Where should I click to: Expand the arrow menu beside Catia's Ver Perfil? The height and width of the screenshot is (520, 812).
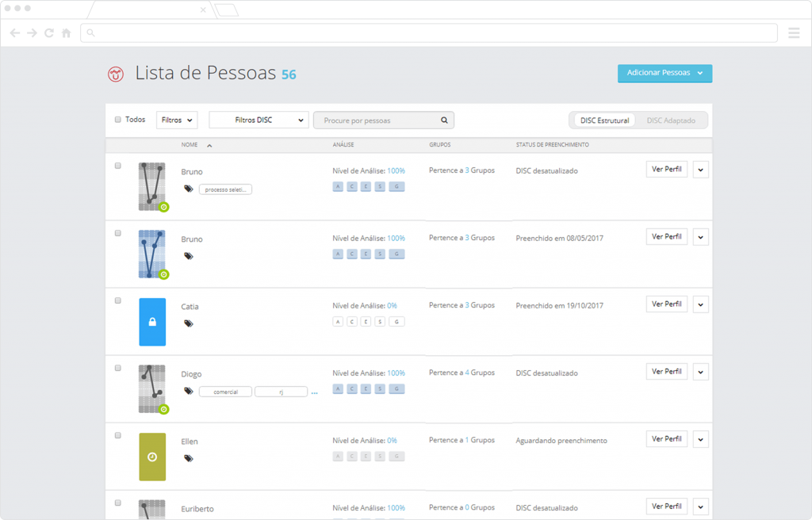(x=701, y=304)
